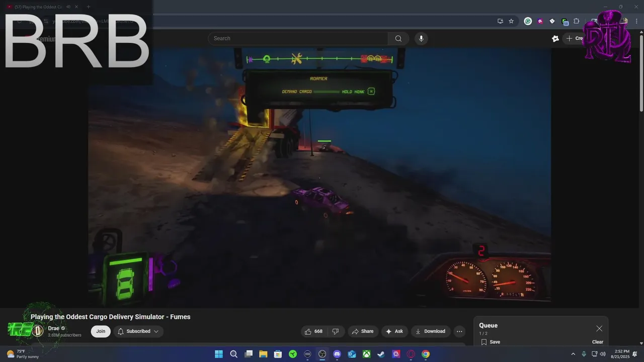Viewport: 644px width, 362px height.
Task: Open Task View on the taskbar
Action: coord(248,354)
